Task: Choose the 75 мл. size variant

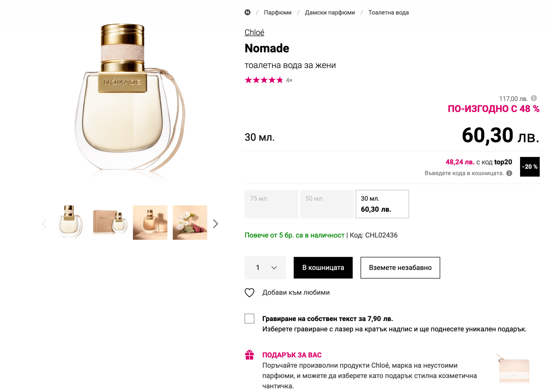Action: coord(271,204)
